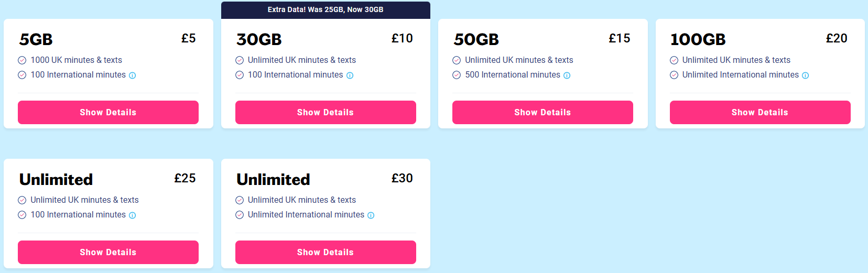The image size is (868, 273).
Task: Expand Show Details on the 30GB plan
Action: 325,112
